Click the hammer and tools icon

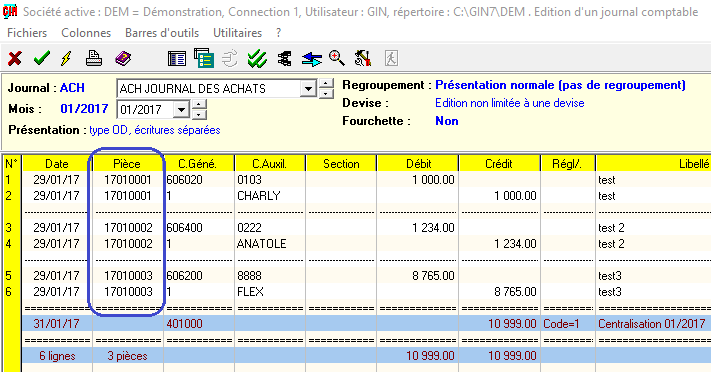(x=363, y=59)
